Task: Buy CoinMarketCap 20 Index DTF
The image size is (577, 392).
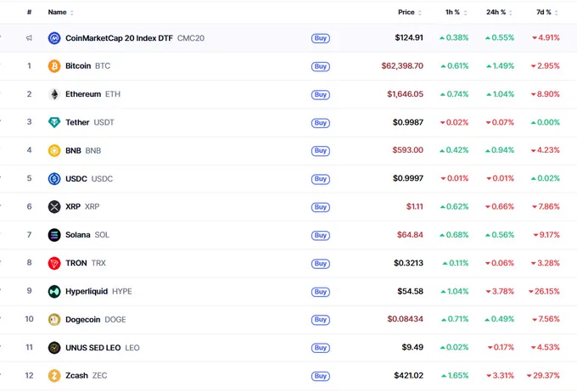Action: (321, 38)
